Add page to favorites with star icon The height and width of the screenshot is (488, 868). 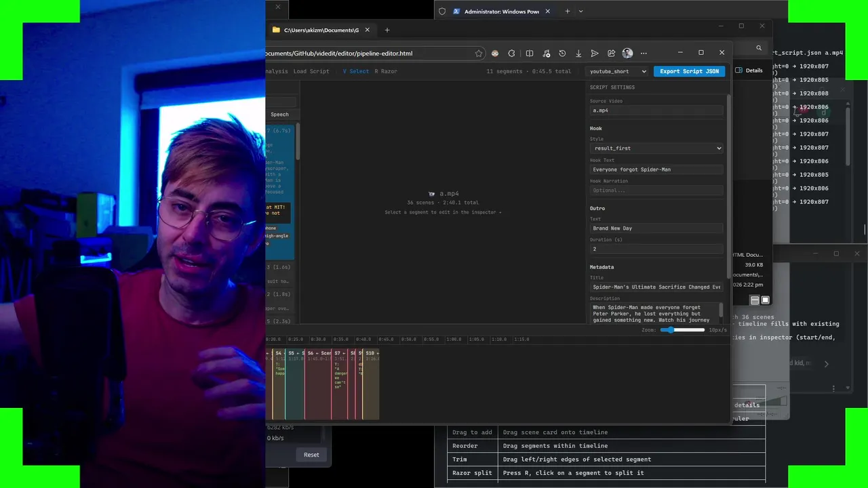click(x=479, y=54)
